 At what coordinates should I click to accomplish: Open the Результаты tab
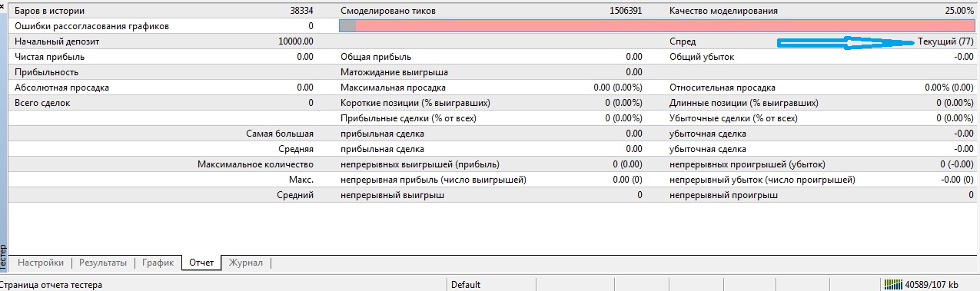(103, 263)
